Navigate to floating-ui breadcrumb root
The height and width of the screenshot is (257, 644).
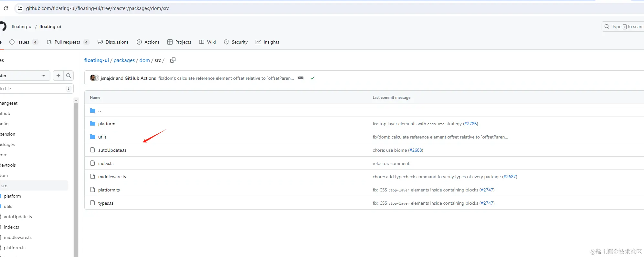point(97,60)
